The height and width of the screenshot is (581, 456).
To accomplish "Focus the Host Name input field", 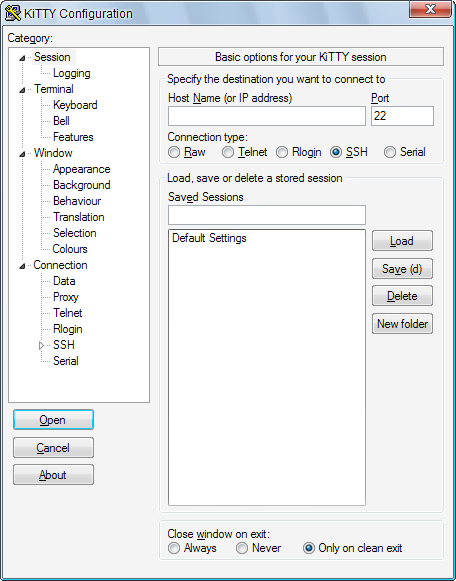I will coord(267,116).
